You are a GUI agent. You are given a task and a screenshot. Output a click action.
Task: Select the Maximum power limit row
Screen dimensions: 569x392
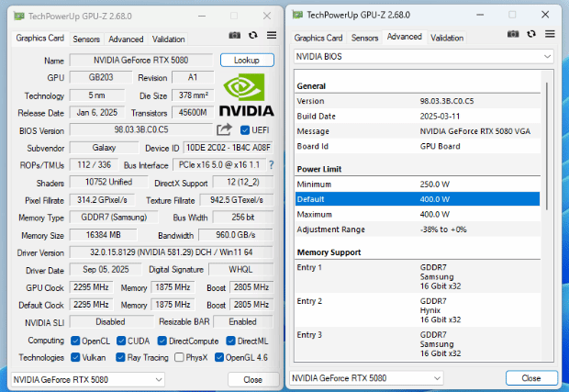pos(417,214)
